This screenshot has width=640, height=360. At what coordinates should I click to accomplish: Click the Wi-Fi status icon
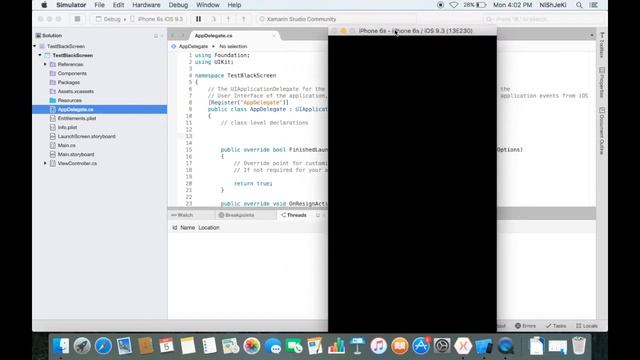453,5
